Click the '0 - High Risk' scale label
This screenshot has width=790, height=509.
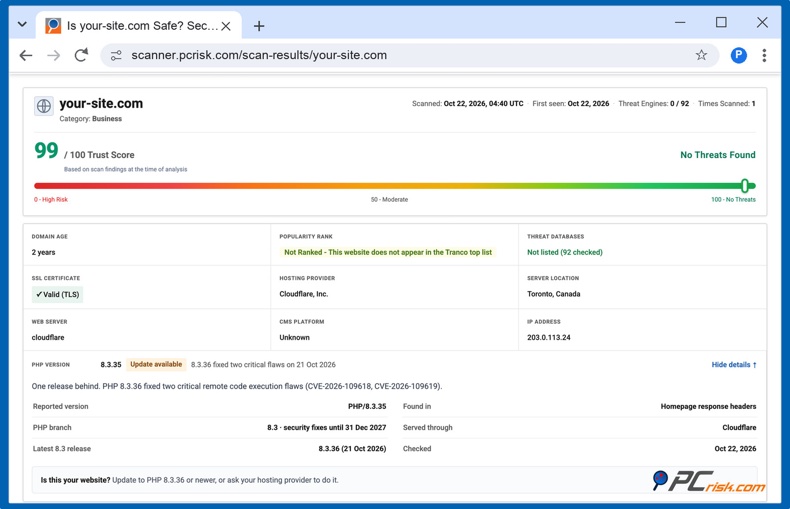51,200
